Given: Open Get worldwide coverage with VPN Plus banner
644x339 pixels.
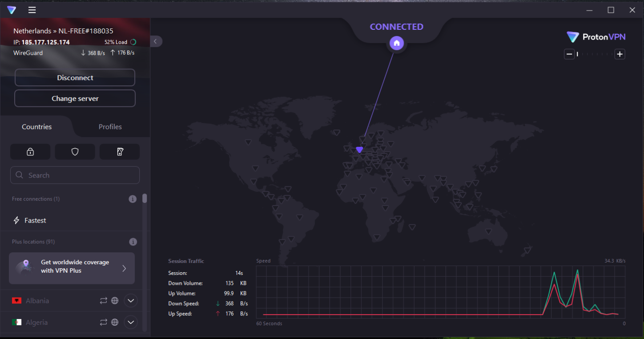Looking at the screenshot, I should 72,268.
